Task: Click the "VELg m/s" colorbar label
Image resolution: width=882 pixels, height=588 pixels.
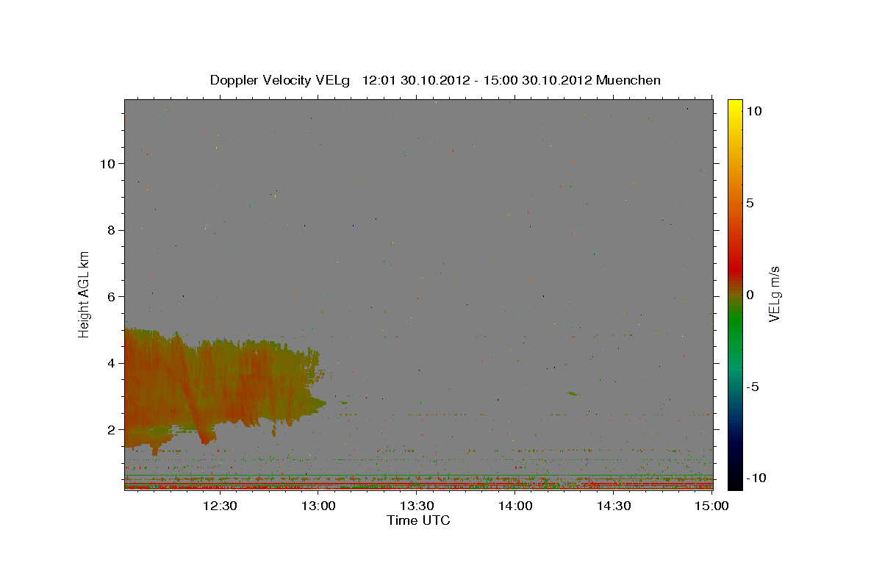Action: [774, 294]
